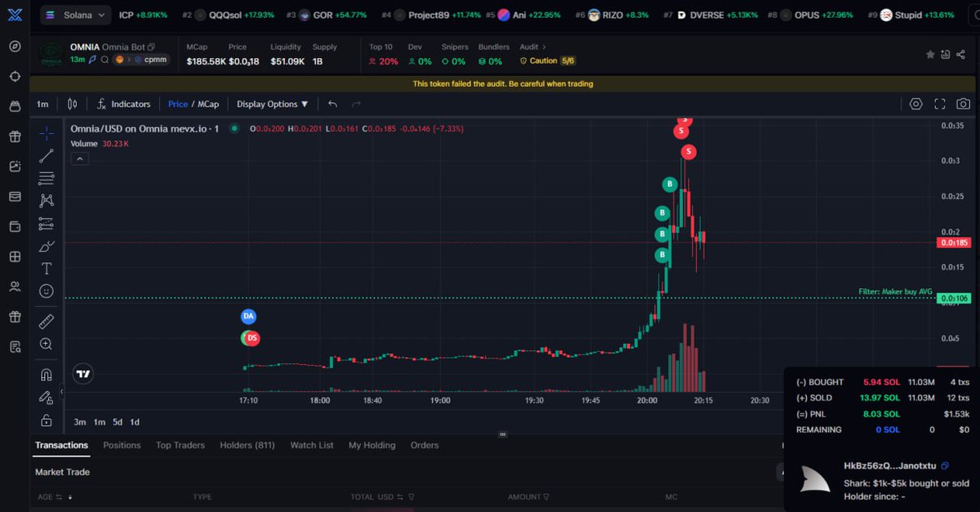Expand the Audit details arrow
The width and height of the screenshot is (980, 512).
click(545, 47)
